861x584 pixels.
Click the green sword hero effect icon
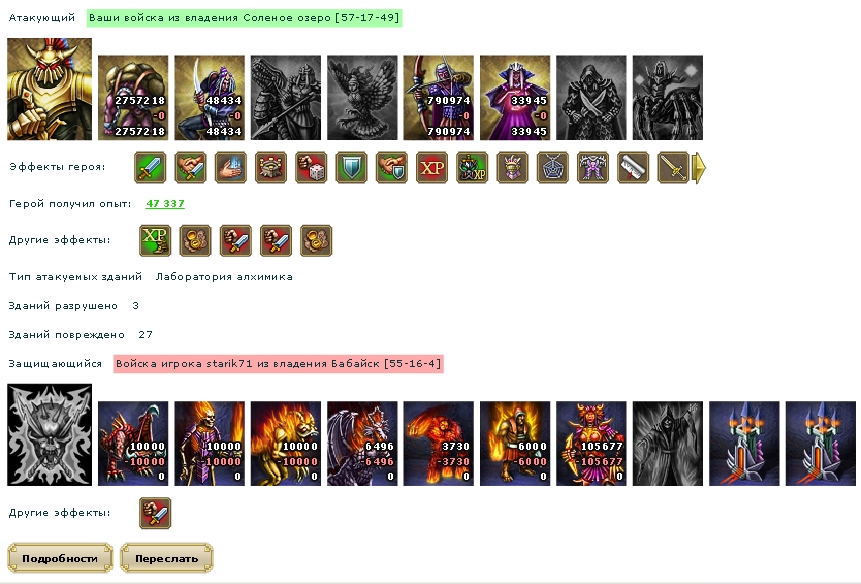click(x=150, y=167)
